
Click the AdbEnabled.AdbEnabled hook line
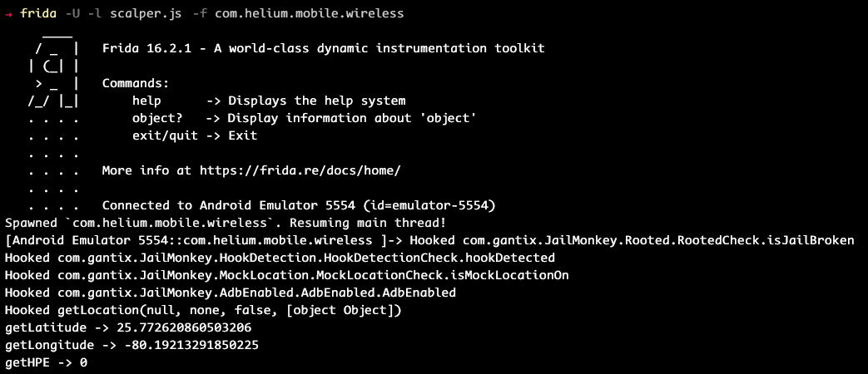pyautogui.click(x=231, y=293)
